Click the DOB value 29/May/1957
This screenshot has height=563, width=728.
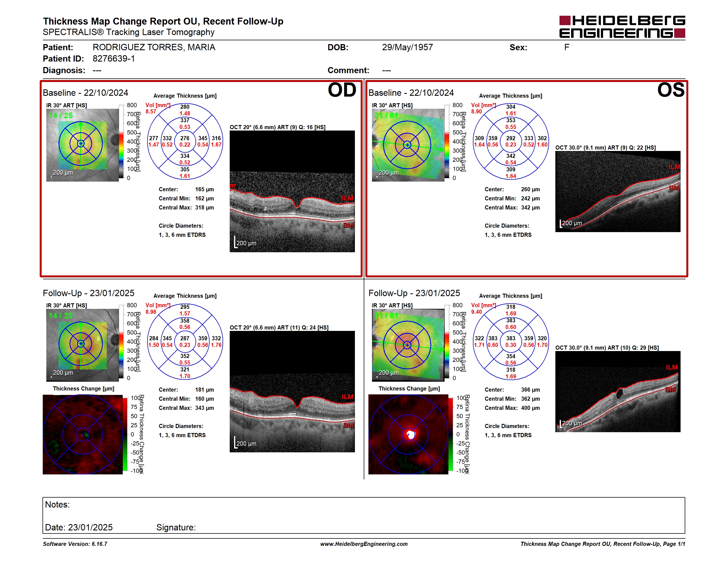pos(407,47)
